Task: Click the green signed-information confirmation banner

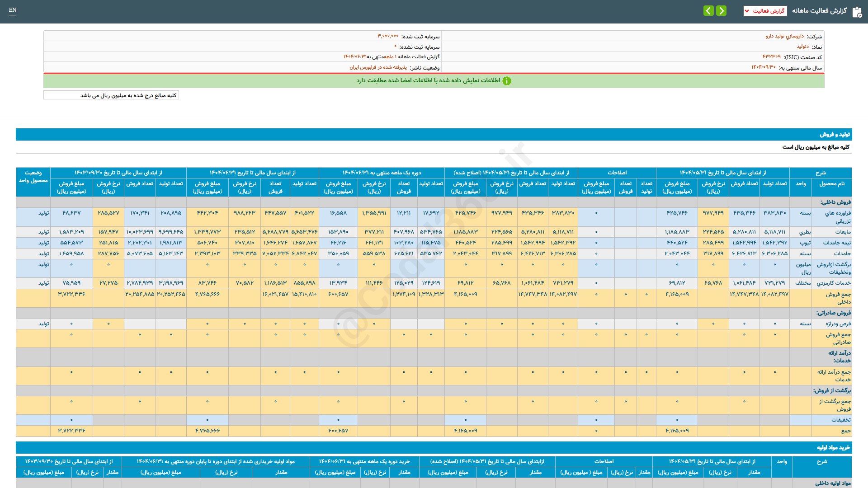Action: [x=434, y=81]
